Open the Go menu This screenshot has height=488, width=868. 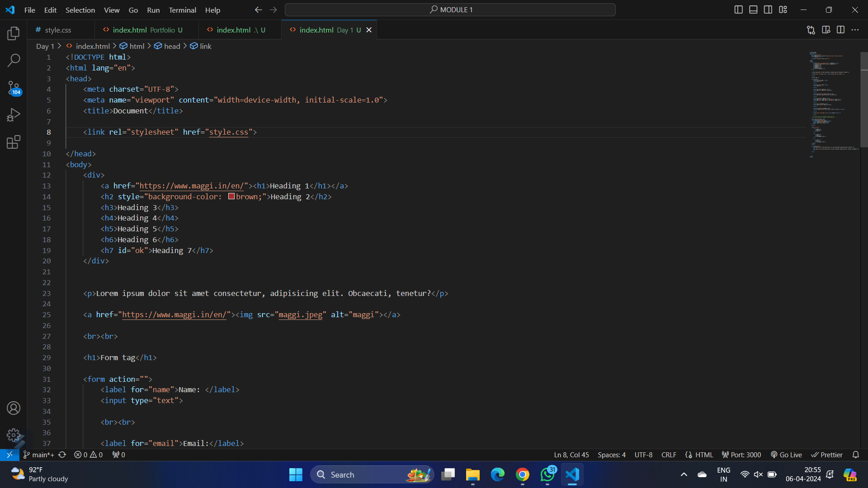click(133, 10)
